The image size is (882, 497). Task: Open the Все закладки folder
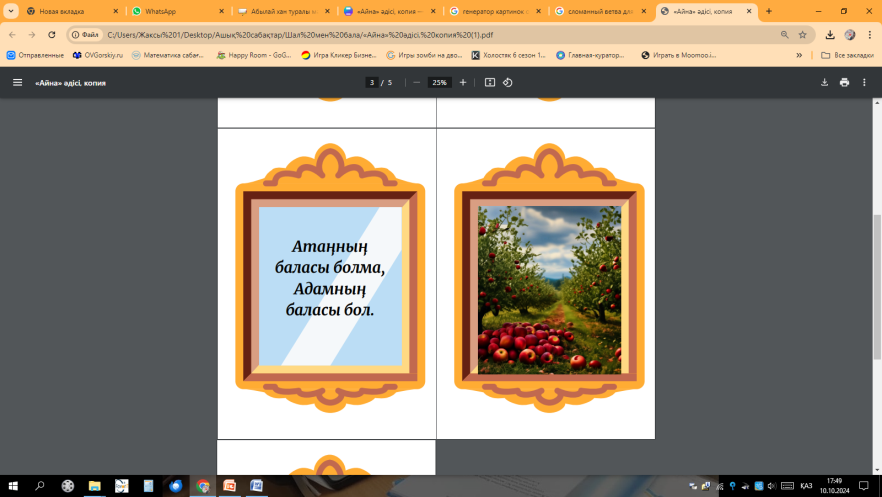(x=847, y=55)
